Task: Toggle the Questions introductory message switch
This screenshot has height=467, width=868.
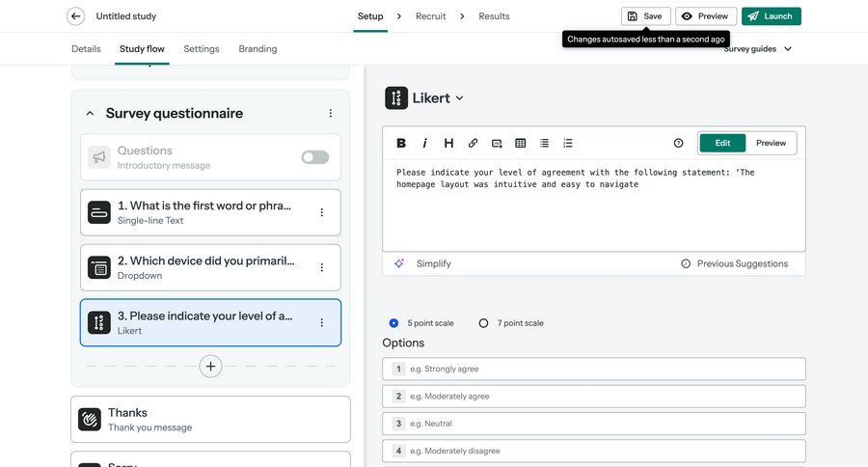Action: coord(314,157)
